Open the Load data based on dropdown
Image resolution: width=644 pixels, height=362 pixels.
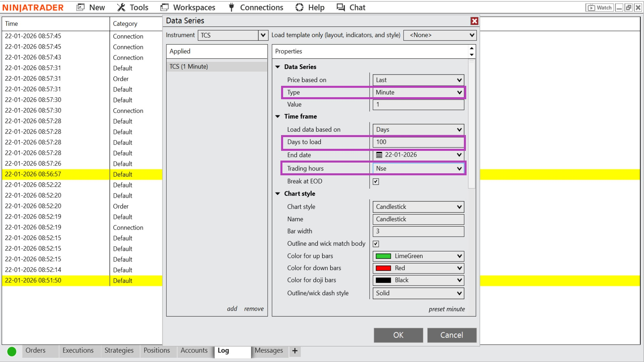tap(418, 130)
